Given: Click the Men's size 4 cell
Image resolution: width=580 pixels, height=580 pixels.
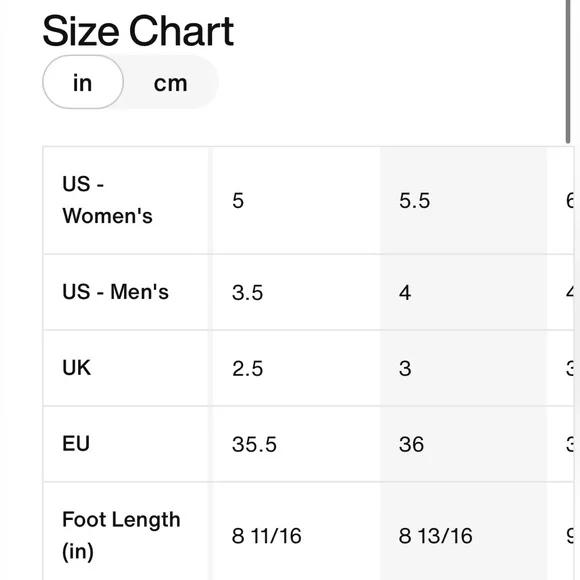Looking at the screenshot, I should (463, 292).
